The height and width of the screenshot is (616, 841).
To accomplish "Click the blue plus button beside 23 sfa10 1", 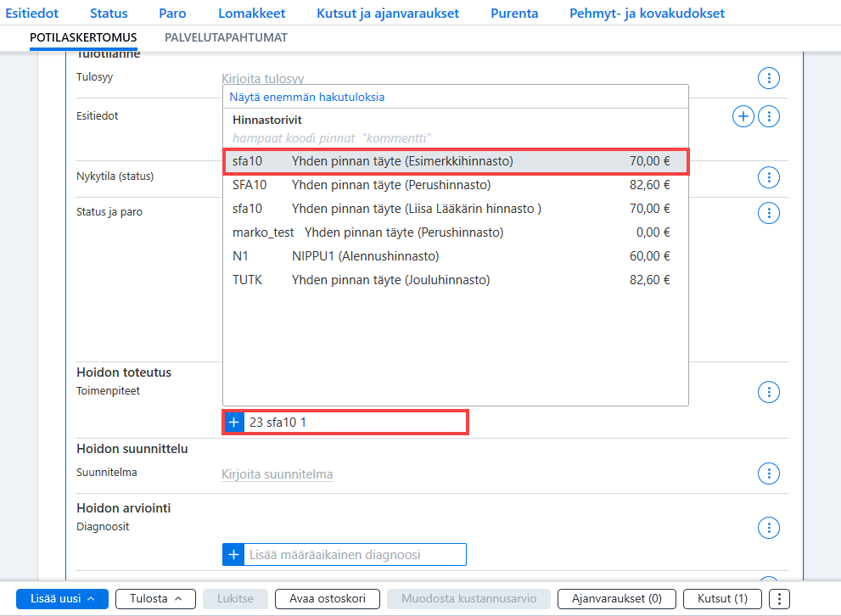I will click(234, 423).
